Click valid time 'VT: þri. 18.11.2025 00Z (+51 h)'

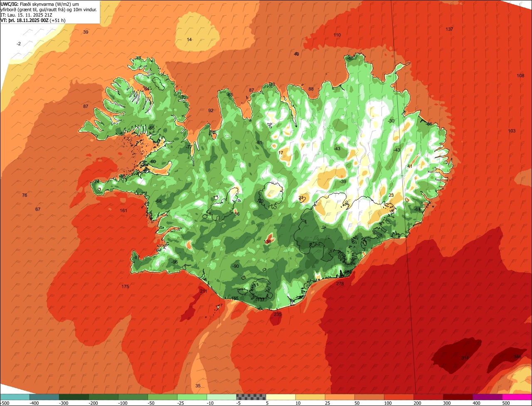[33, 20]
